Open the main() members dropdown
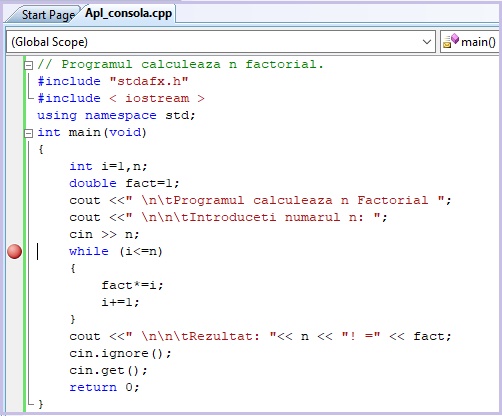This screenshot has width=502, height=416. [470, 42]
